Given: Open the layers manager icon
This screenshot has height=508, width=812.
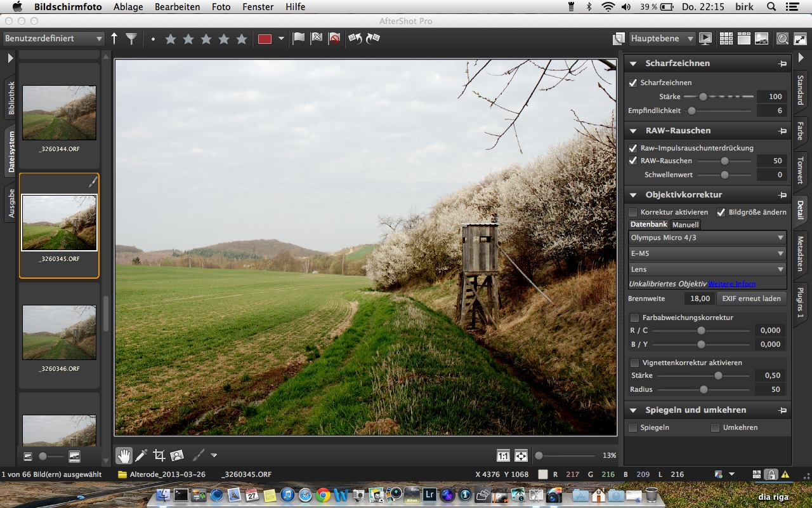Looking at the screenshot, I should pos(619,39).
